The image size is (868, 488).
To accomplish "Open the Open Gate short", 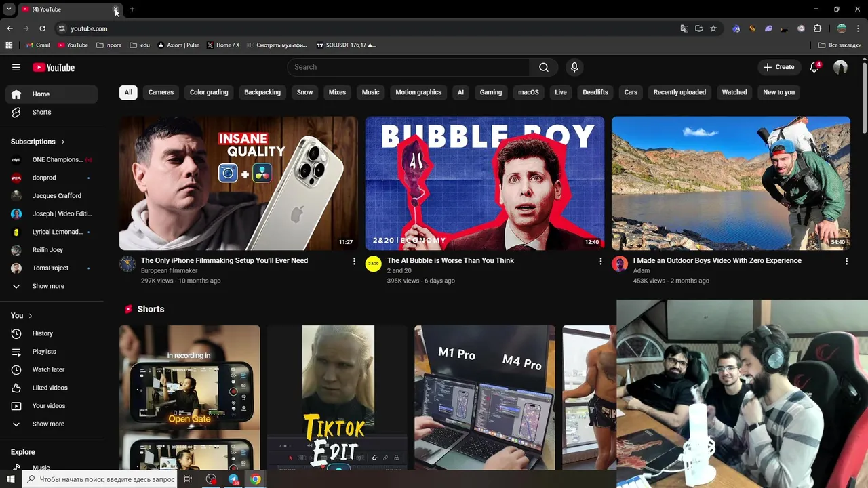I will 190,397.
